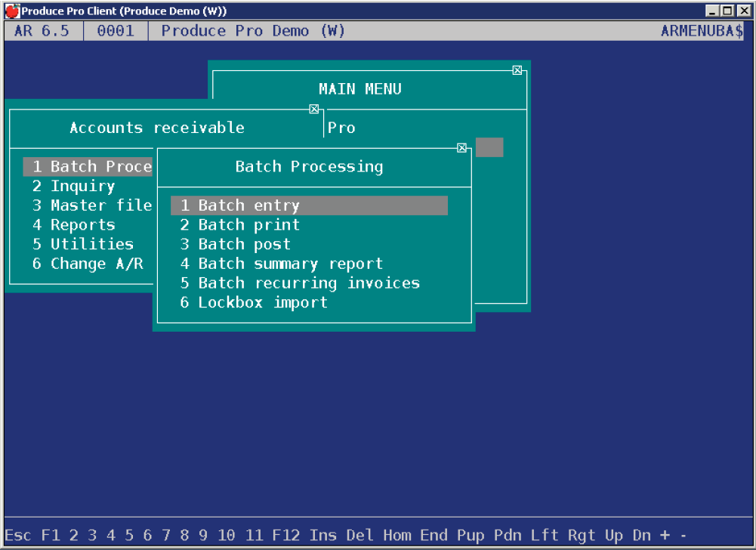Click F12 in the bottom key bar

(286, 535)
